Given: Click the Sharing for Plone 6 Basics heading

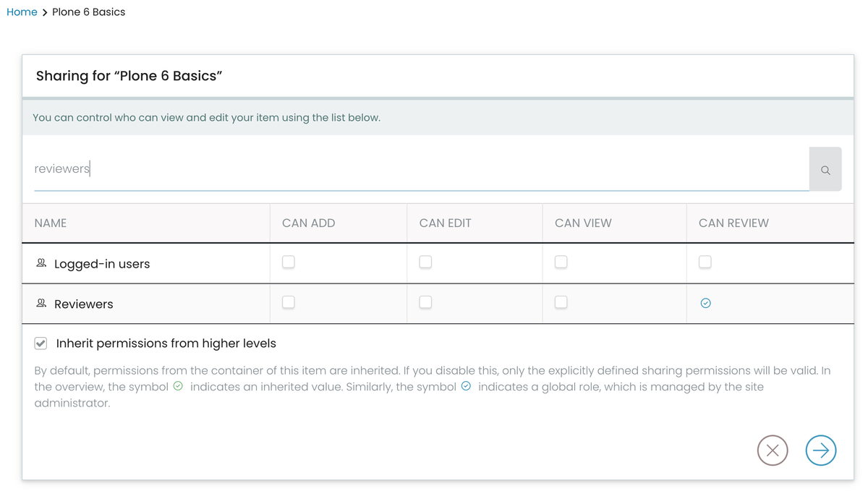Looking at the screenshot, I should click(x=129, y=76).
